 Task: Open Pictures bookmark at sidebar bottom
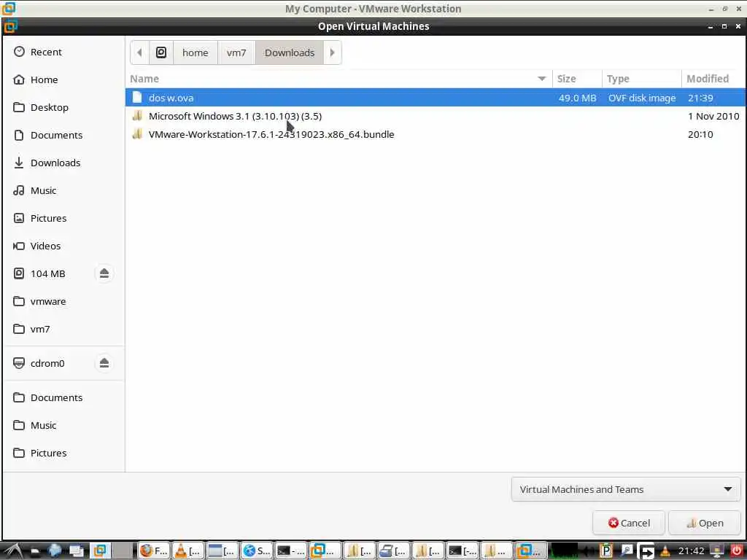(x=48, y=452)
